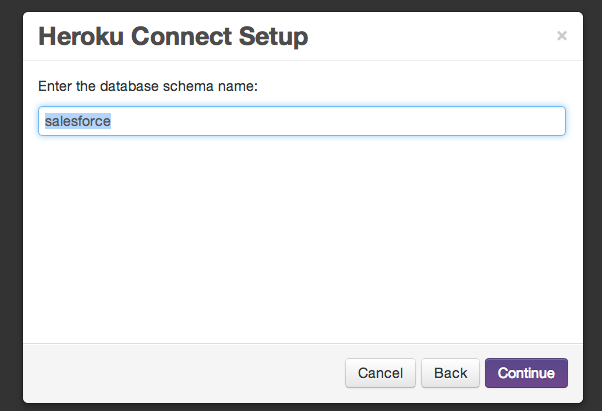Viewport: 602px width, 411px height.
Task: Select the Back button in footer
Action: pyautogui.click(x=450, y=373)
